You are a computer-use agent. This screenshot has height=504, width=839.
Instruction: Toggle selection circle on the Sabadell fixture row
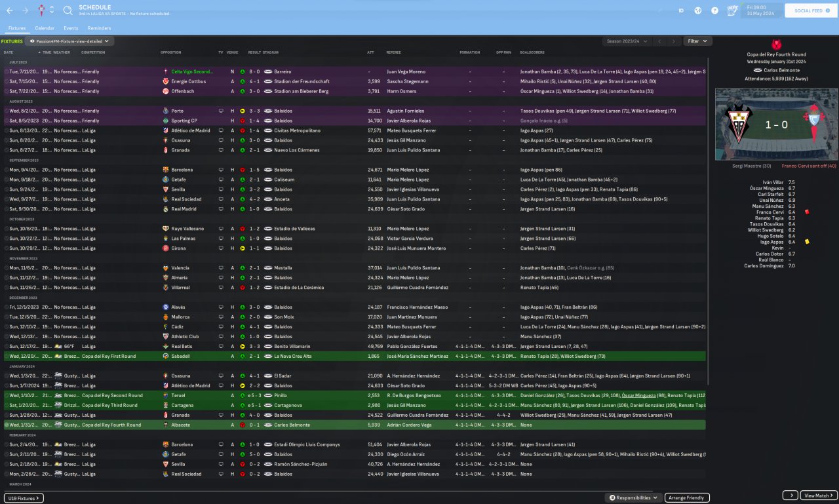click(x=7, y=357)
